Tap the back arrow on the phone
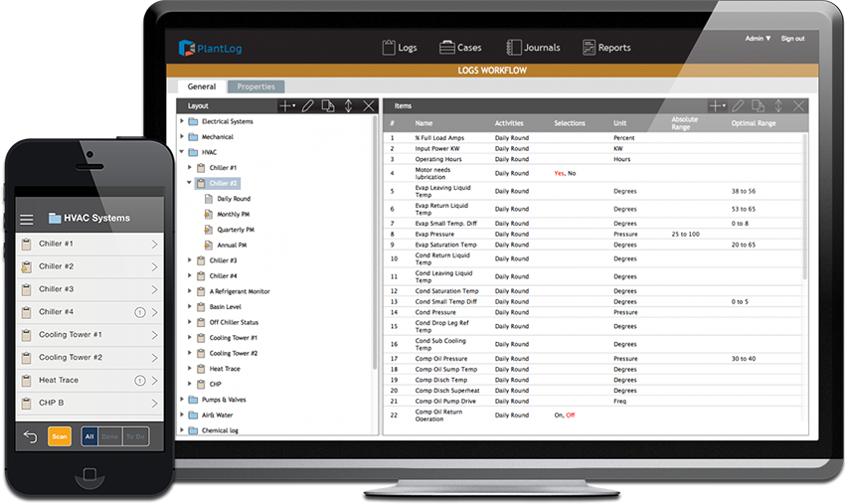 point(30,436)
